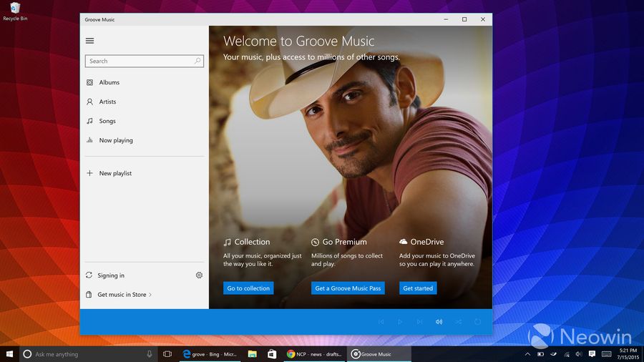Open the Songs view

(144, 121)
